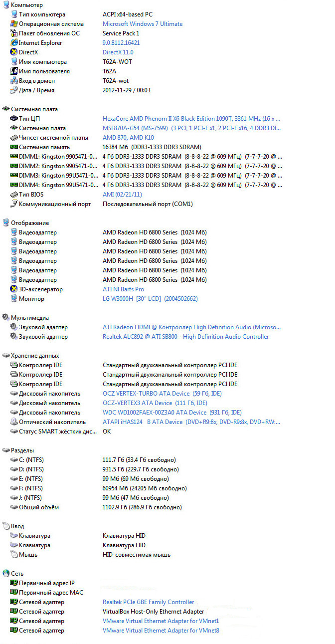This screenshot has width=335, height=644.
Task: Click the Разделы section header icon
Action: pyautogui.click(x=6, y=450)
